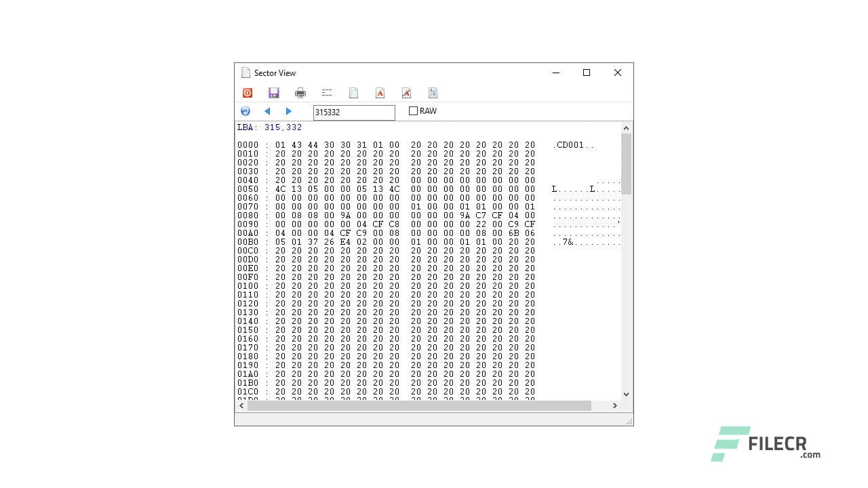Refresh the sector with blue circular icon
The width and height of the screenshot is (868, 488).
pyautogui.click(x=245, y=111)
